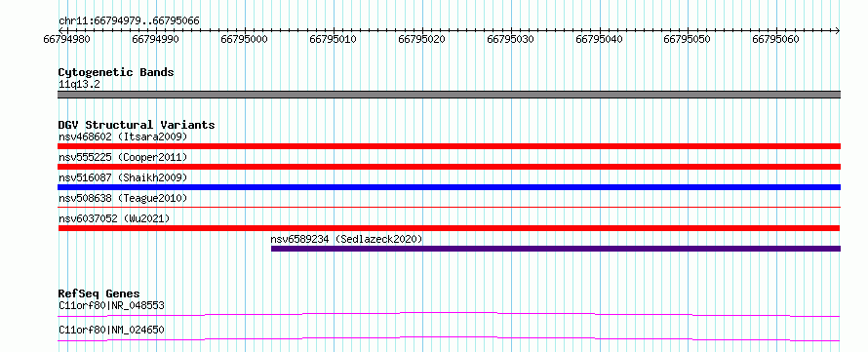Open variant label nsv6589234 (Sedlazeck2020)
Viewport: 868px width, 352px height.
coord(346,239)
